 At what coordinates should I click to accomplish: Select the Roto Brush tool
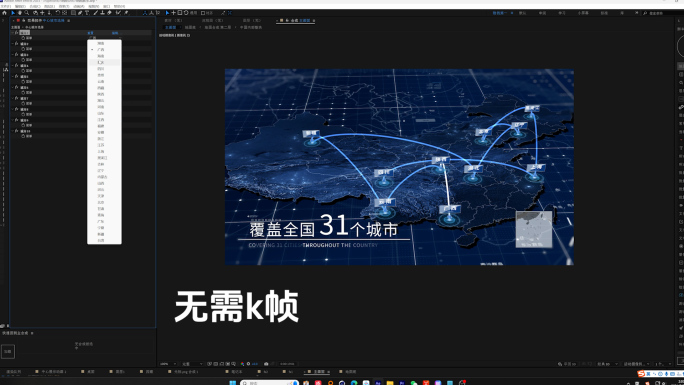118,13
